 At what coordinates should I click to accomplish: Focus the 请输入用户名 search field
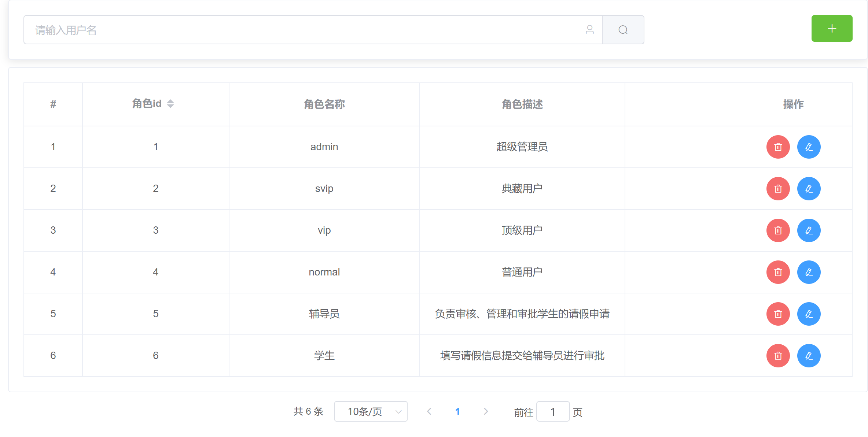click(x=304, y=30)
